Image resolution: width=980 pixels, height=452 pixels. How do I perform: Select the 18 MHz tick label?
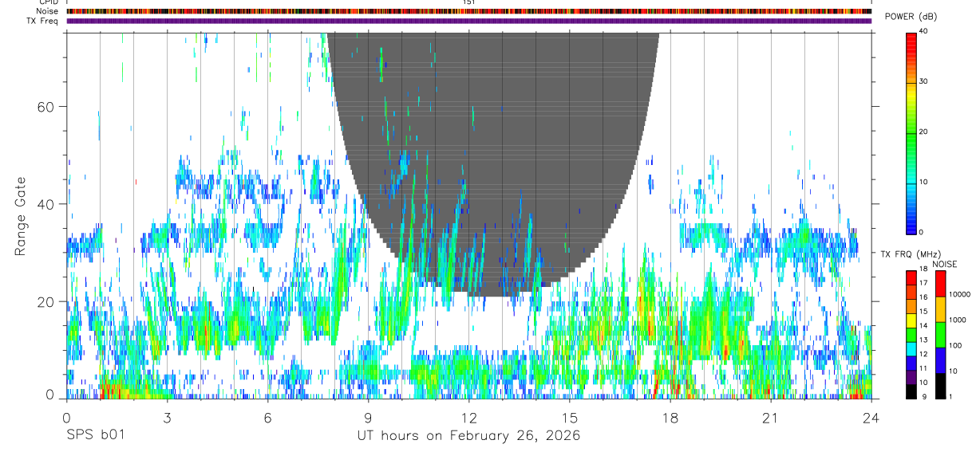coord(923,269)
